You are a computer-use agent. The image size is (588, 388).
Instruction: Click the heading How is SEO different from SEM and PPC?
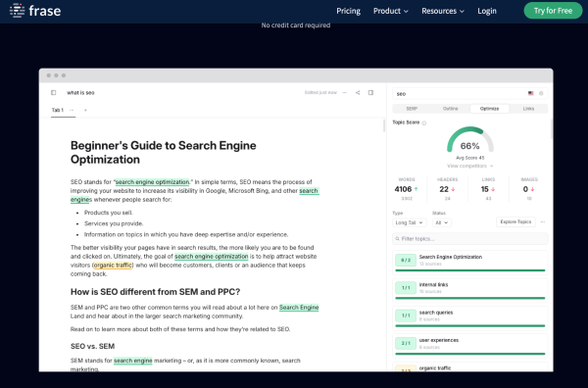click(155, 292)
